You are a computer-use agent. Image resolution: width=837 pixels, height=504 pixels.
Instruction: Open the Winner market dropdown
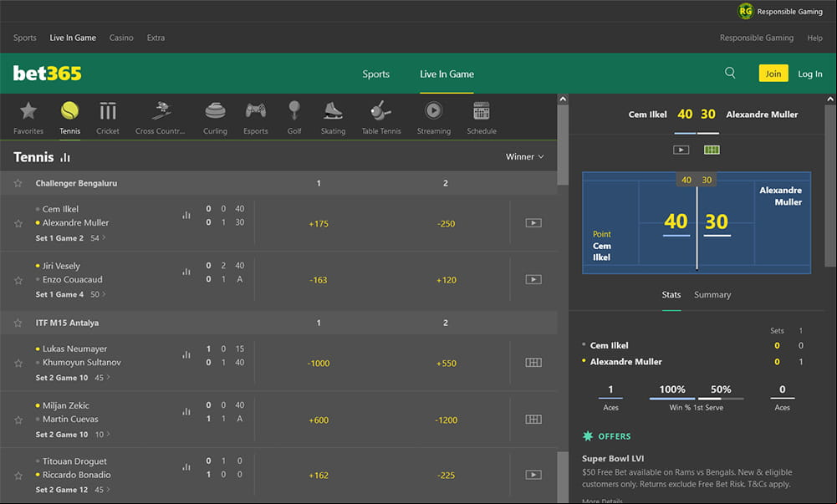(x=525, y=157)
